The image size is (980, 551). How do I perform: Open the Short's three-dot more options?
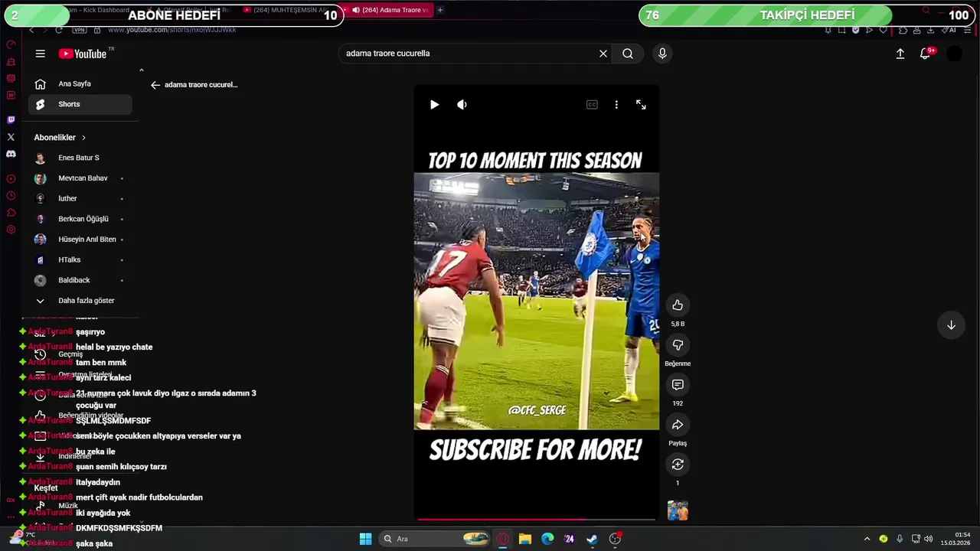616,105
